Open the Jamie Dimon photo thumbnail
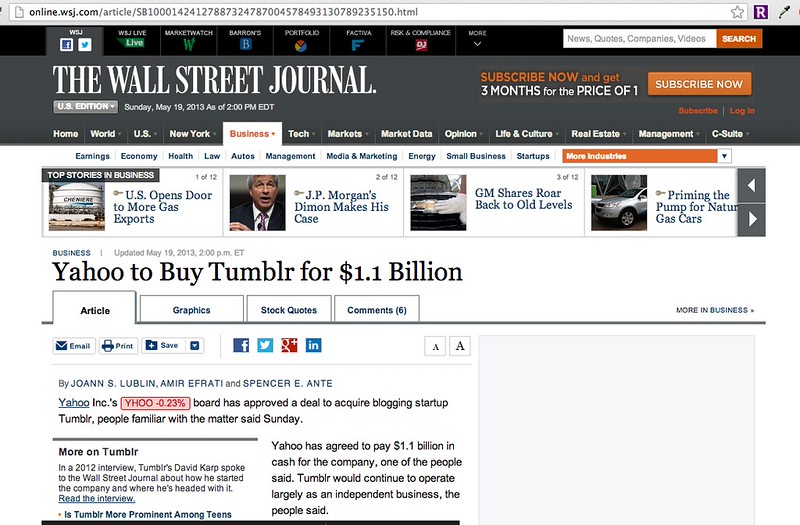The width and height of the screenshot is (800, 525). (x=258, y=203)
